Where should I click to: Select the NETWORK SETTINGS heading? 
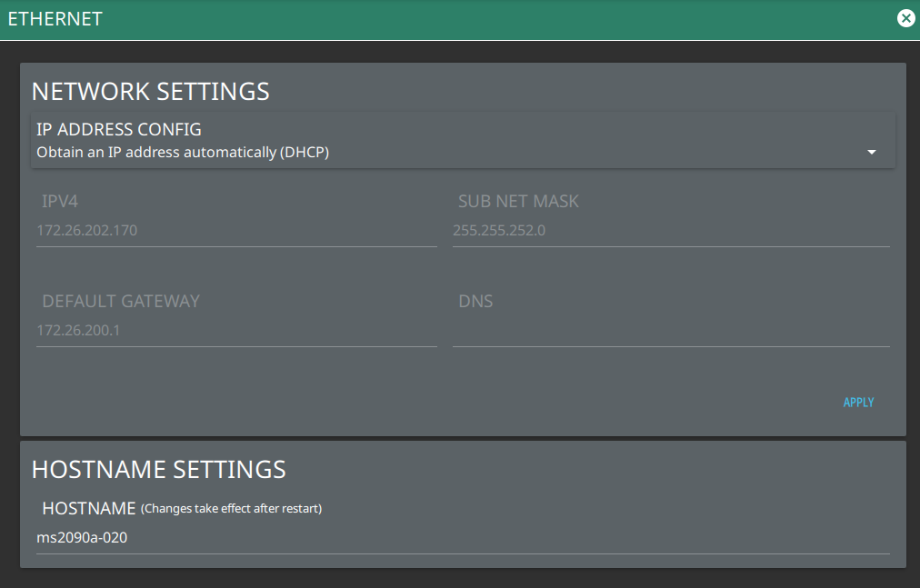[x=151, y=92]
